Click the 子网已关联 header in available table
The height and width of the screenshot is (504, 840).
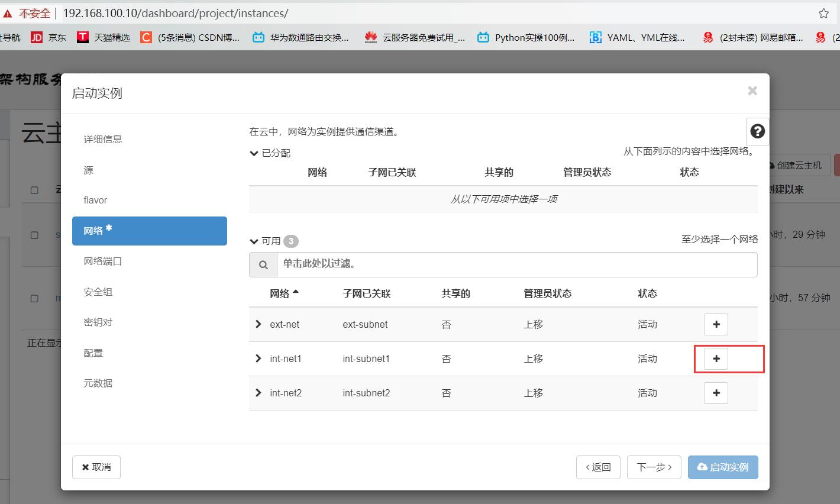367,293
